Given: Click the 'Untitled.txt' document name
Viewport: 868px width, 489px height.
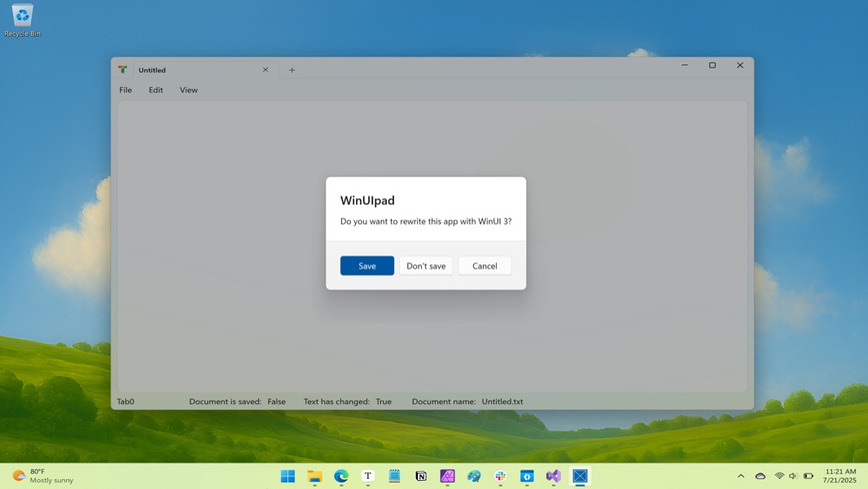Looking at the screenshot, I should click(x=502, y=402).
